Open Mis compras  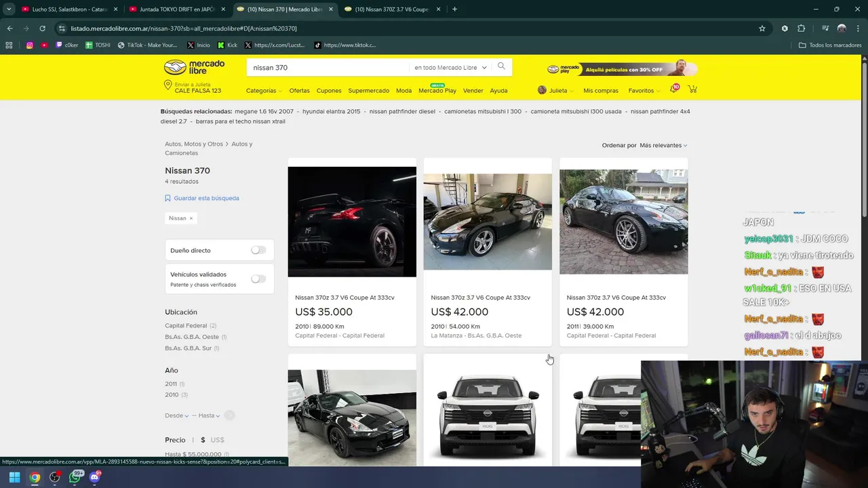tap(601, 91)
